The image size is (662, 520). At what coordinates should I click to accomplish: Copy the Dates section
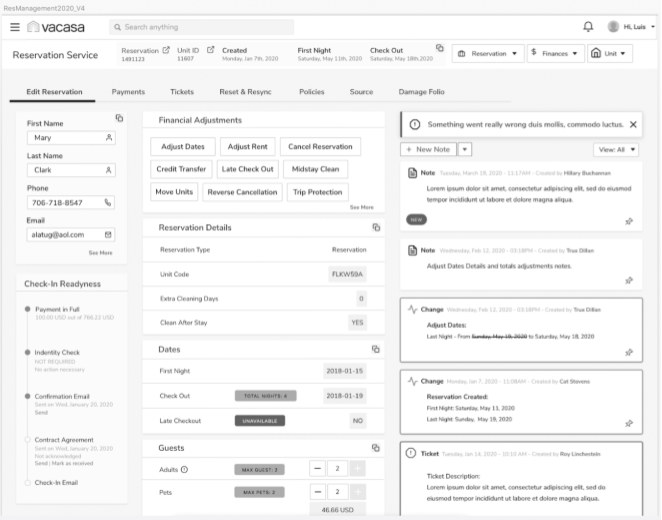pos(376,349)
